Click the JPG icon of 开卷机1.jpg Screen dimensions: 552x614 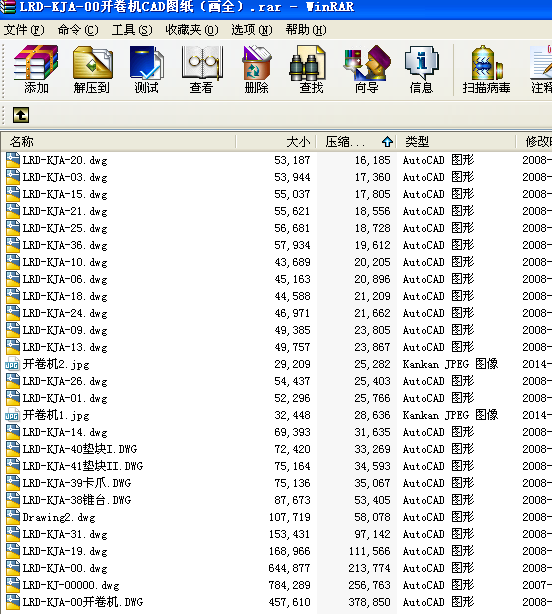[13, 415]
